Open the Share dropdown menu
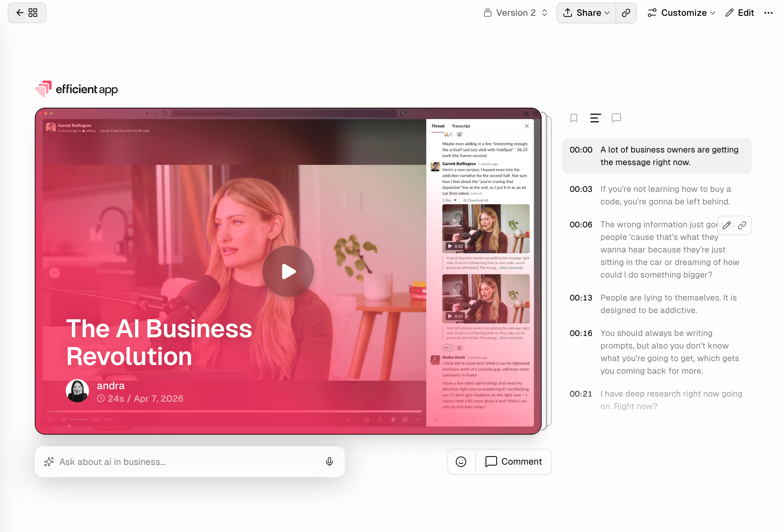Screen dimensions: 784x532 point(586,13)
